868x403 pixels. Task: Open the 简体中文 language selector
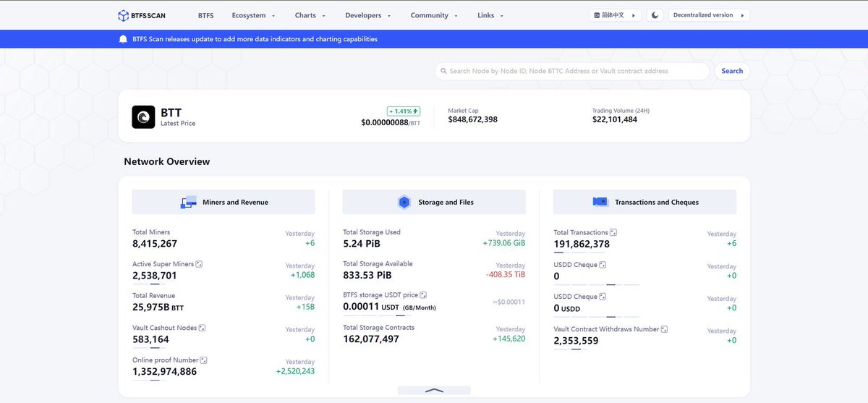point(615,15)
